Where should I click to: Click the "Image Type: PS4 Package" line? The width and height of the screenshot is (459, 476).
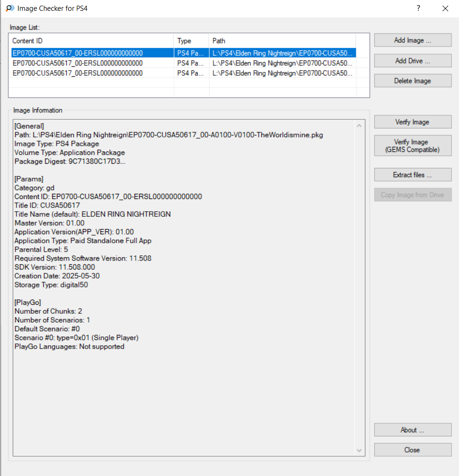pos(57,143)
